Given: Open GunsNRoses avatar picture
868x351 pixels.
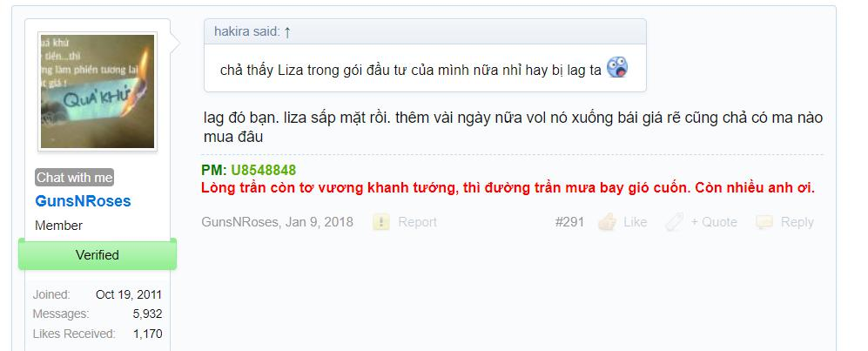Looking at the screenshot, I should pos(98,91).
